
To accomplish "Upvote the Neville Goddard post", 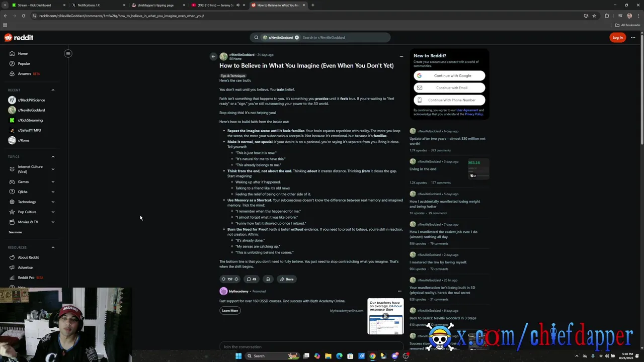I will click(223, 279).
